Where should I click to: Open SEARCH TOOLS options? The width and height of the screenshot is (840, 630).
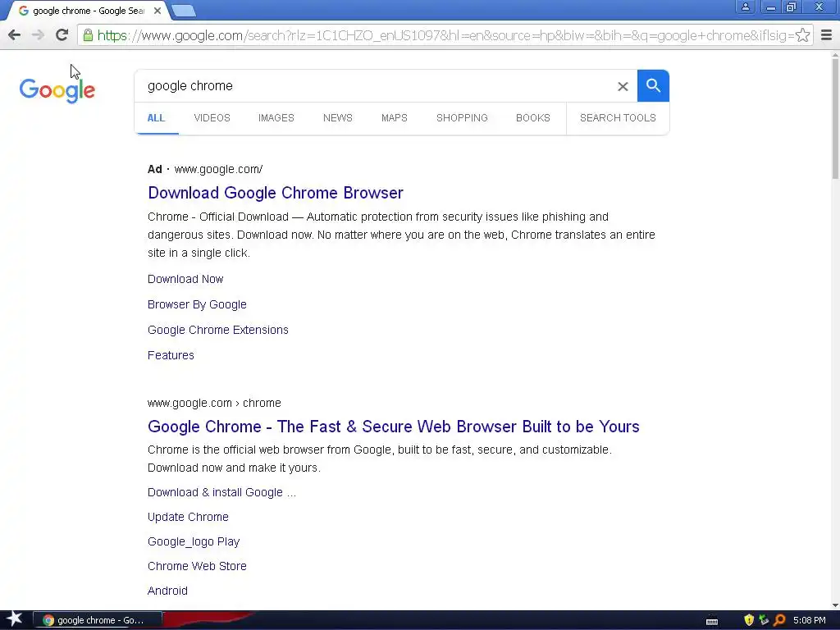click(x=618, y=118)
